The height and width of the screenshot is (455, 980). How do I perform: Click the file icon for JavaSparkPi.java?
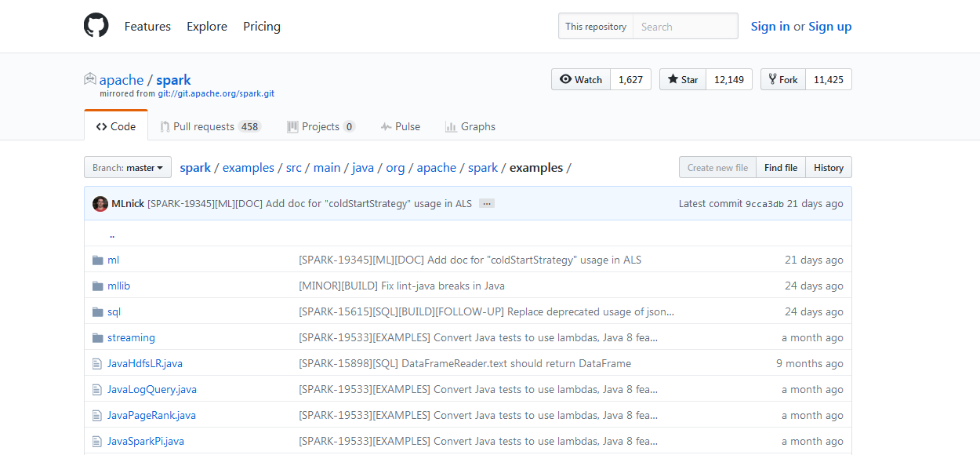[x=97, y=441]
